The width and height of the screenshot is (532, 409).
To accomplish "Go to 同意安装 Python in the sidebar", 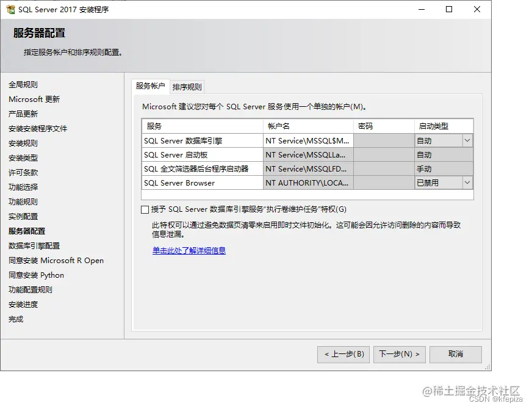I will pyautogui.click(x=36, y=275).
